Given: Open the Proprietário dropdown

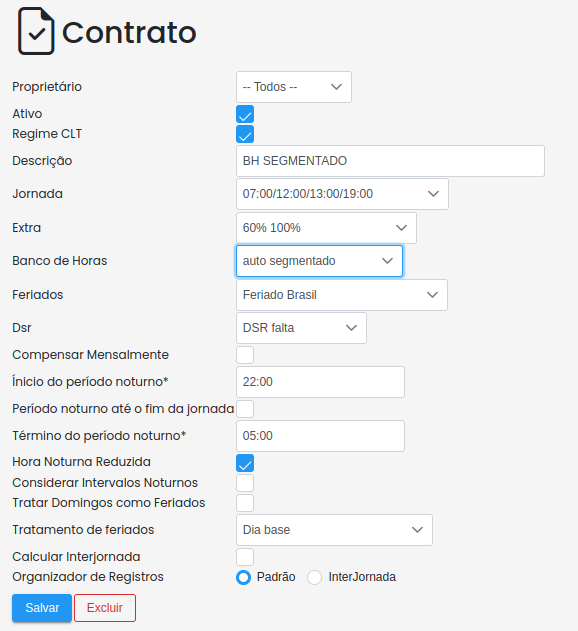Looking at the screenshot, I should pos(294,87).
